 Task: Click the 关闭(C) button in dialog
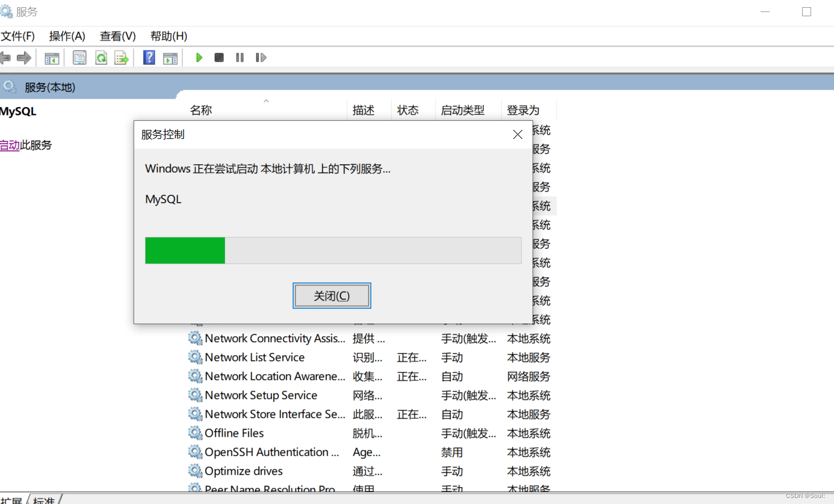pyautogui.click(x=332, y=296)
